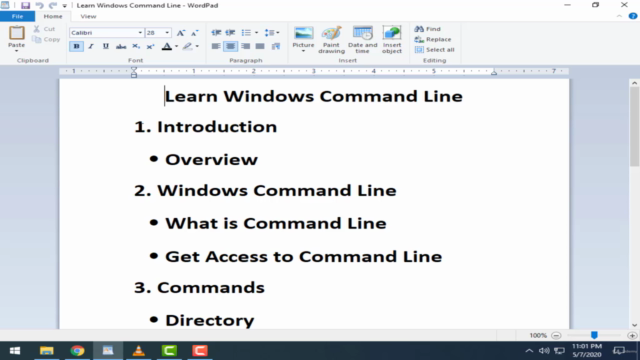Open the Calibri font family dropdown
Viewport: 640px width, 360px height.
pyautogui.click(x=140, y=33)
